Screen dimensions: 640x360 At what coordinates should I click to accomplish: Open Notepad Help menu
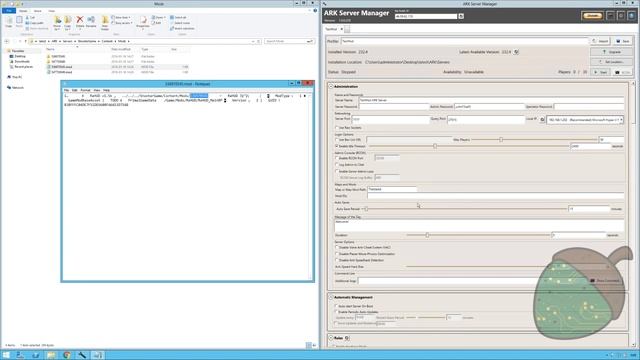click(106, 90)
